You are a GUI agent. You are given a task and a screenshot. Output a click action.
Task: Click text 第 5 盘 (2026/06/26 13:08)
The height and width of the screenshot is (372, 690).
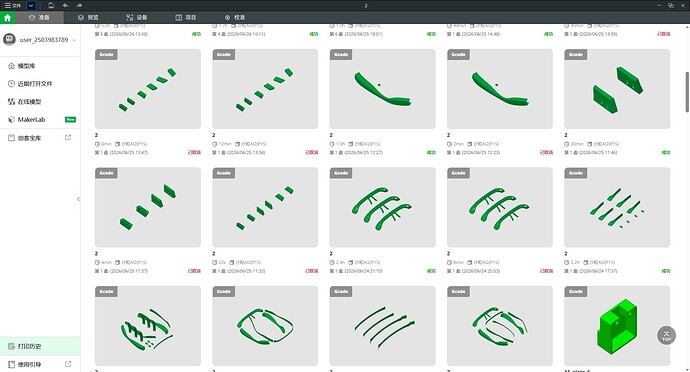[x=121, y=34]
